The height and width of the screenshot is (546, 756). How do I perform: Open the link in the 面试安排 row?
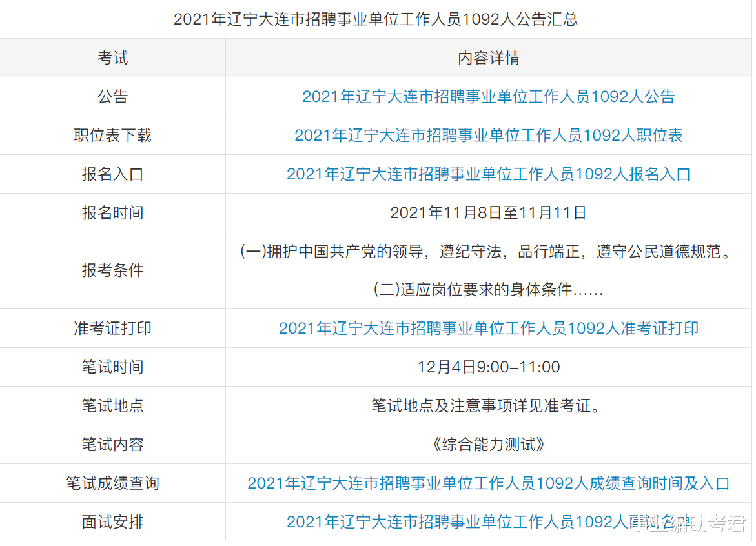click(x=489, y=521)
